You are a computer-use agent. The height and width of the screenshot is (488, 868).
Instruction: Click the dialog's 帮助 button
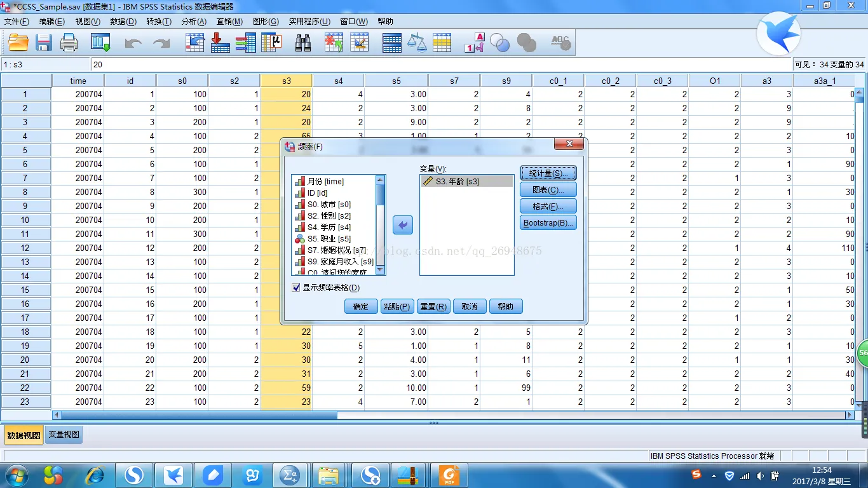coord(506,306)
